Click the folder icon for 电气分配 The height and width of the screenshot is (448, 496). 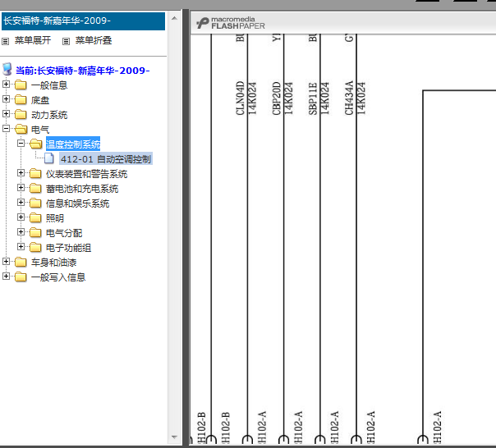[x=35, y=232]
